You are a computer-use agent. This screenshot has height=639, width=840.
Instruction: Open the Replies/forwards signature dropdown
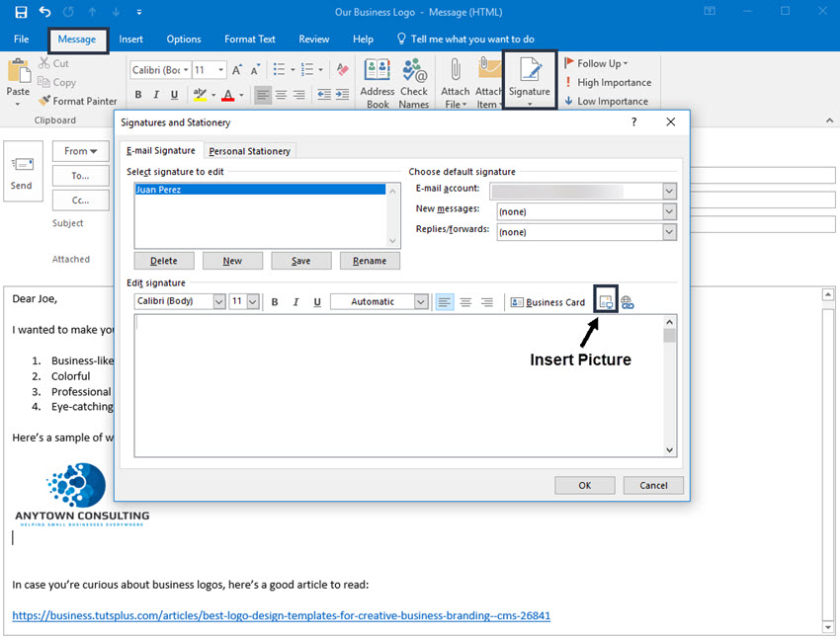(x=669, y=231)
